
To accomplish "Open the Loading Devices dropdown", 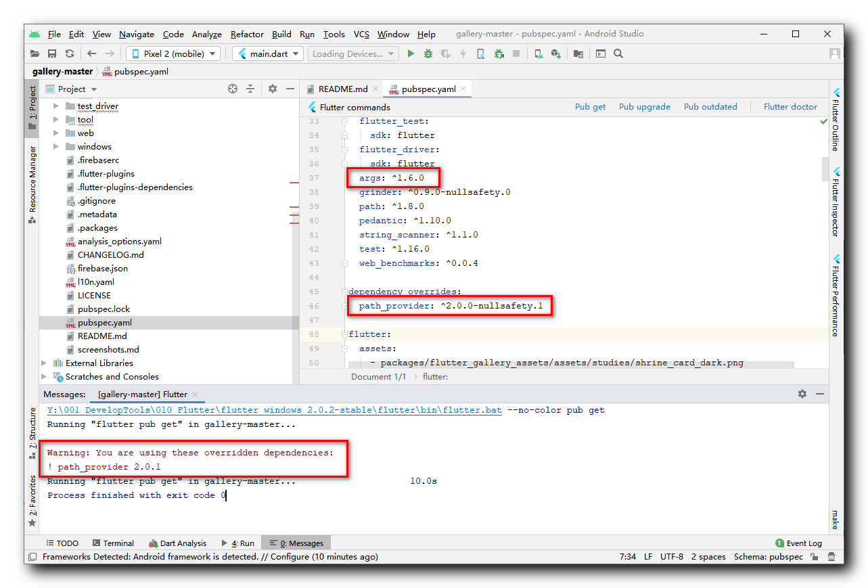I will (353, 53).
